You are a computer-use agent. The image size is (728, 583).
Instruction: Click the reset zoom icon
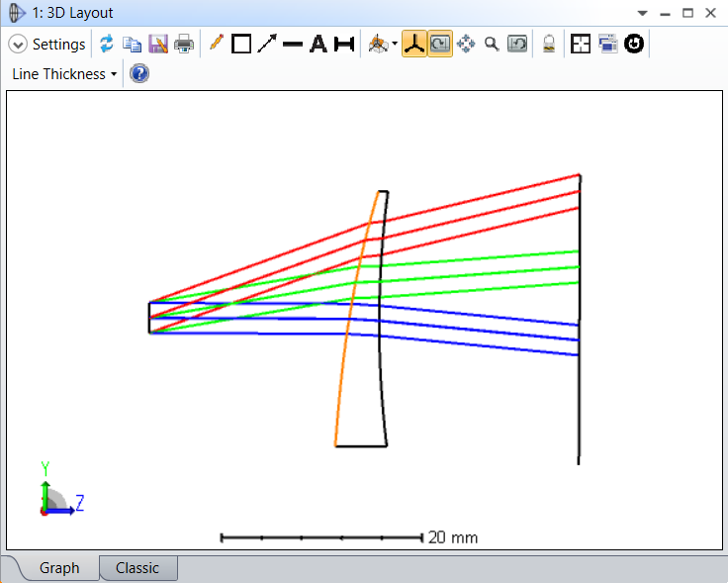(x=517, y=45)
